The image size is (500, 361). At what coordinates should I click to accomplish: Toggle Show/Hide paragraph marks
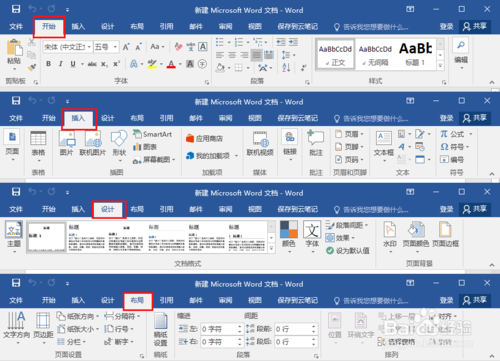pos(303,68)
